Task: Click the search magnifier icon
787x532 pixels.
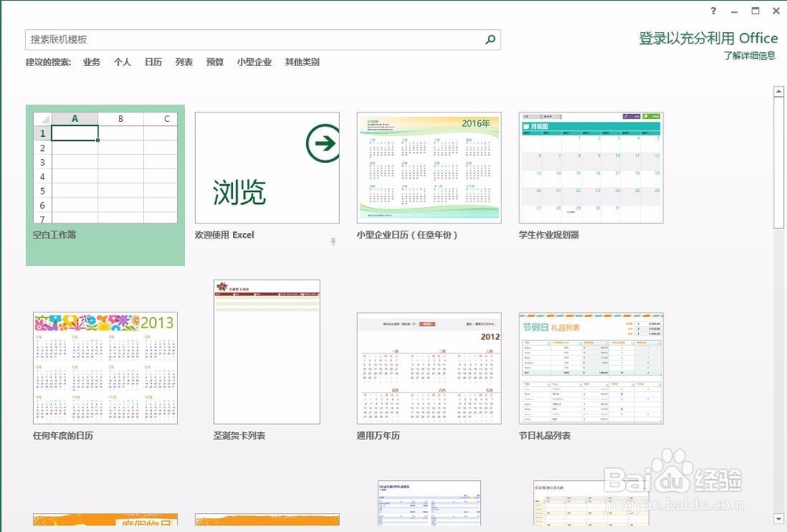Action: pos(490,39)
